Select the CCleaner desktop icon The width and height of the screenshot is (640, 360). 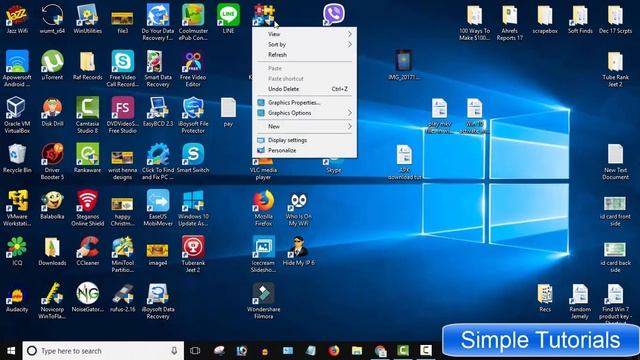pyautogui.click(x=88, y=251)
